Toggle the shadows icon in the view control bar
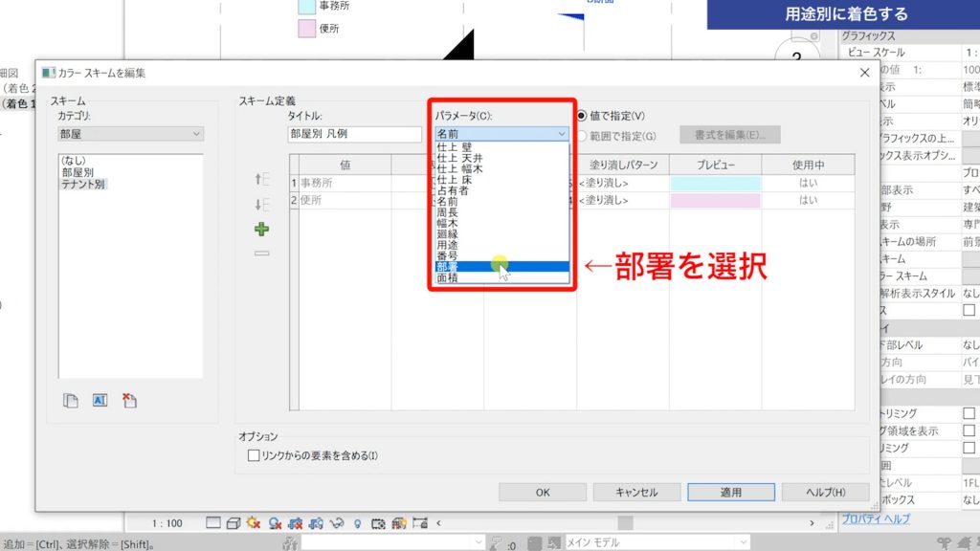 [274, 522]
